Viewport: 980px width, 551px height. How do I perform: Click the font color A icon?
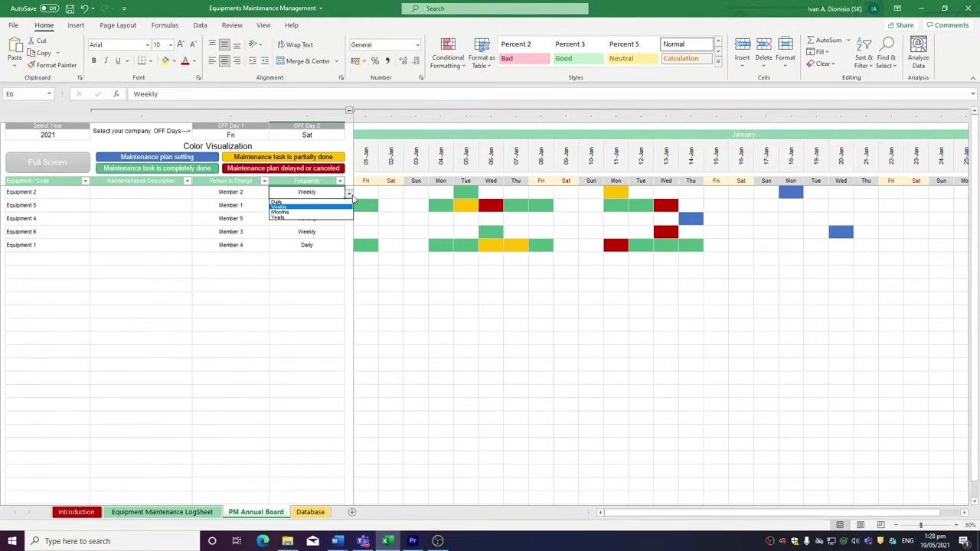coord(185,61)
